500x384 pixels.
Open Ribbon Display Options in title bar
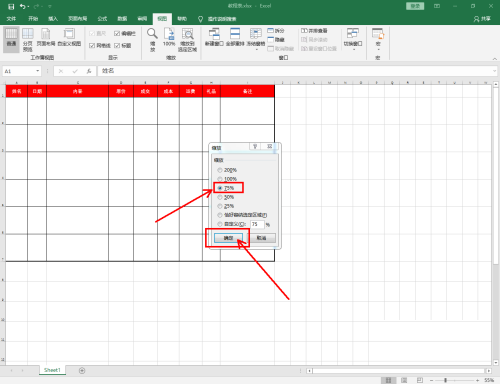pos(437,6)
